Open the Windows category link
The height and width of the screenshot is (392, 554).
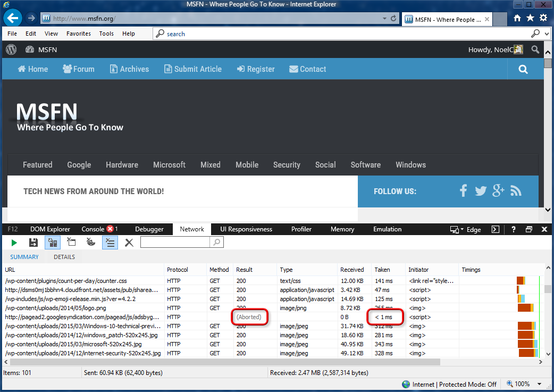[x=410, y=165]
